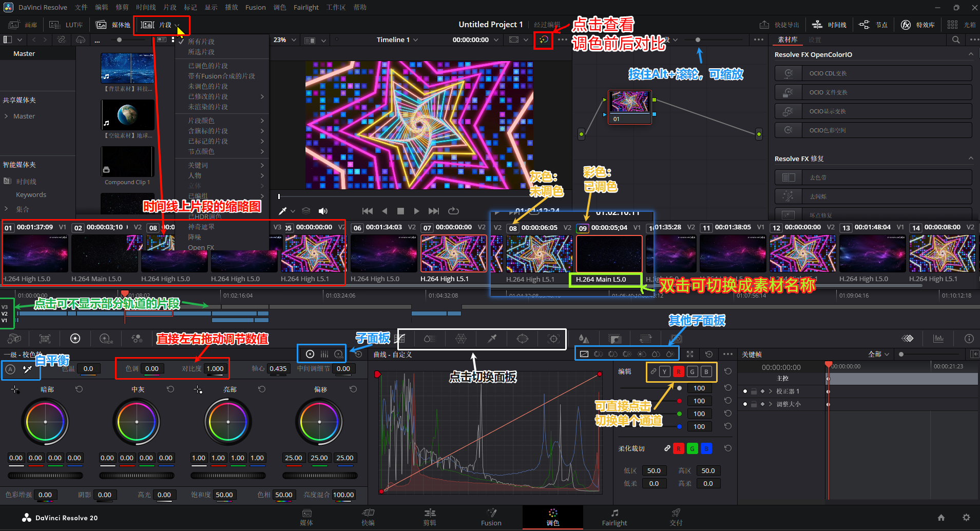This screenshot has width=980, height=531.
Task: Open the RGB Mixer palette
Action: (137, 339)
